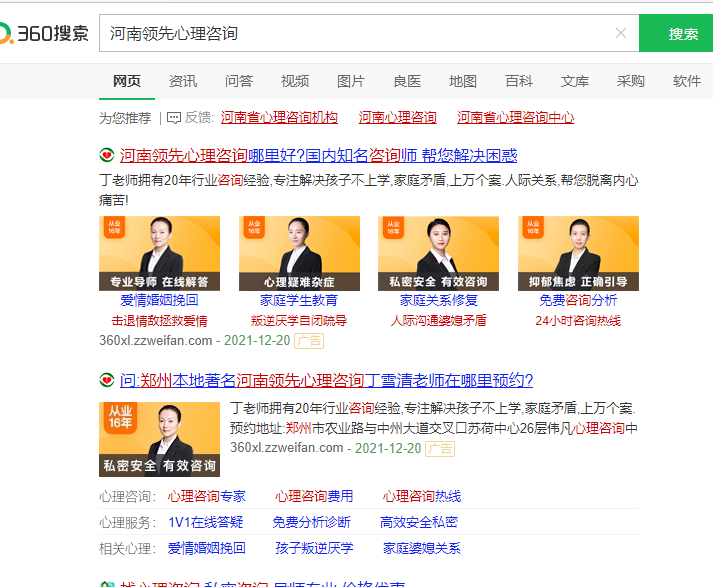Open the 心理咨询费用 link
713x587 pixels.
(314, 496)
